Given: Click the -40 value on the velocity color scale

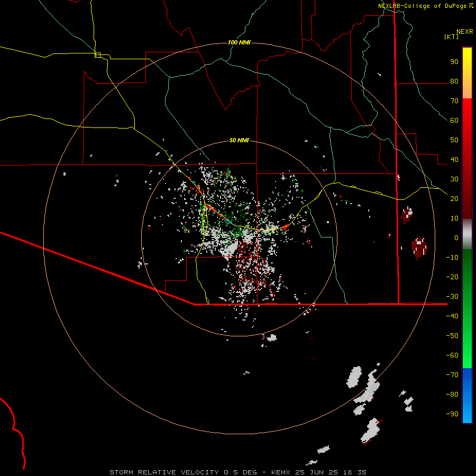Looking at the screenshot, I should pyautogui.click(x=452, y=316).
